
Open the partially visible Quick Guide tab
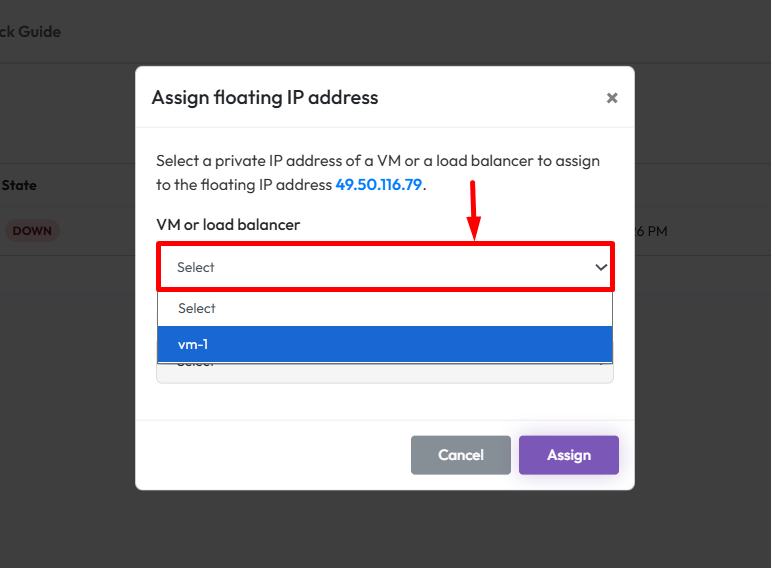pyautogui.click(x=30, y=32)
